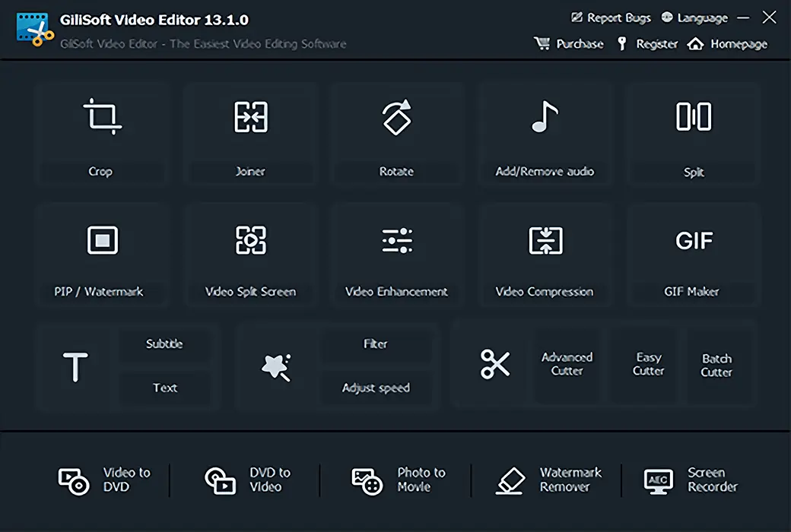Open the Text tool button
791x532 pixels.
pyautogui.click(x=164, y=388)
